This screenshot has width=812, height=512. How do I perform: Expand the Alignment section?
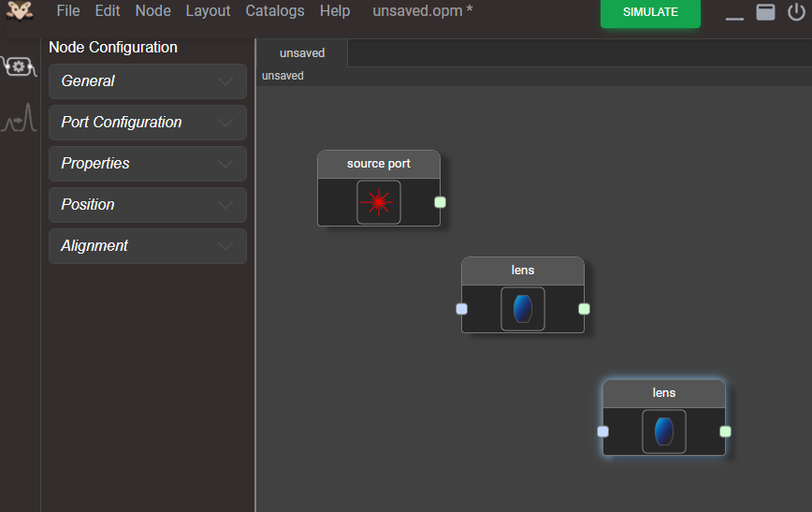[148, 246]
